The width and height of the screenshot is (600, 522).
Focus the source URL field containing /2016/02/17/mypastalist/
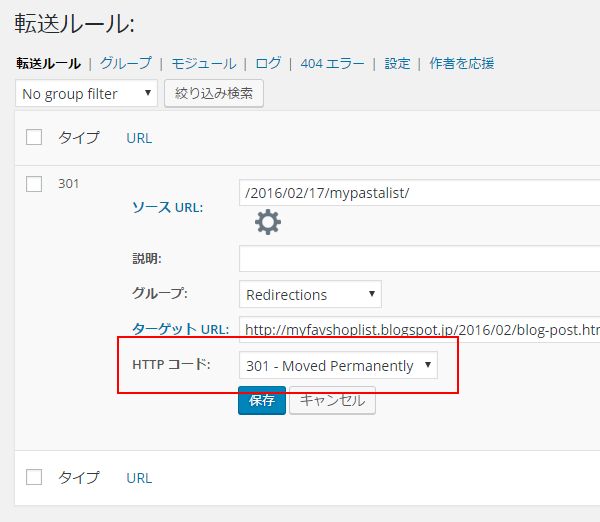click(x=419, y=192)
